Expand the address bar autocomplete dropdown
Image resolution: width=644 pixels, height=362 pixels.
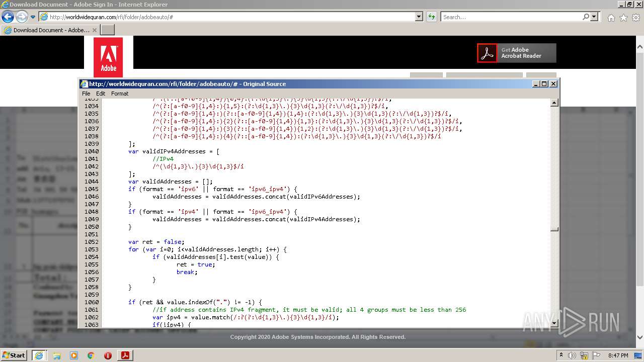click(419, 17)
